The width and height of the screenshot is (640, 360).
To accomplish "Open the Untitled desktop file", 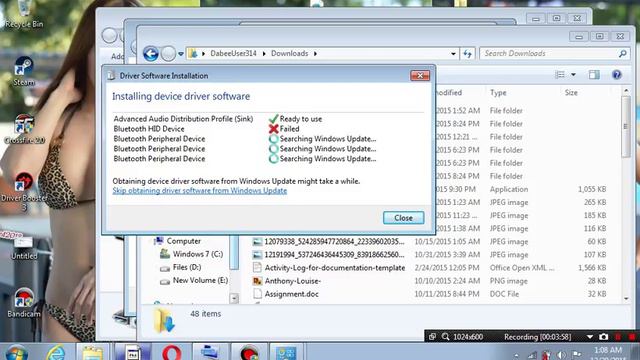I will (24, 248).
